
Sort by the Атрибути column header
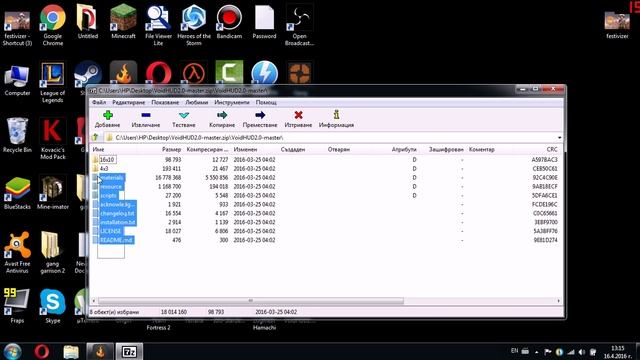click(x=404, y=149)
